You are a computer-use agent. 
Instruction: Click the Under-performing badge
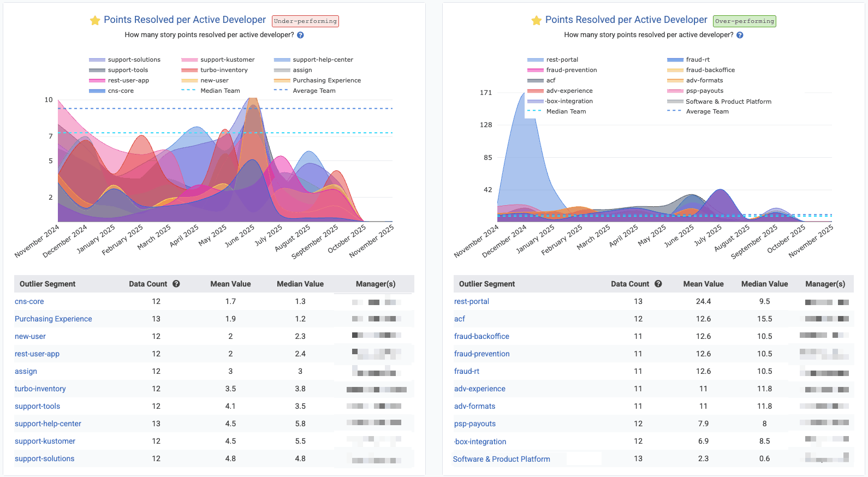point(305,21)
